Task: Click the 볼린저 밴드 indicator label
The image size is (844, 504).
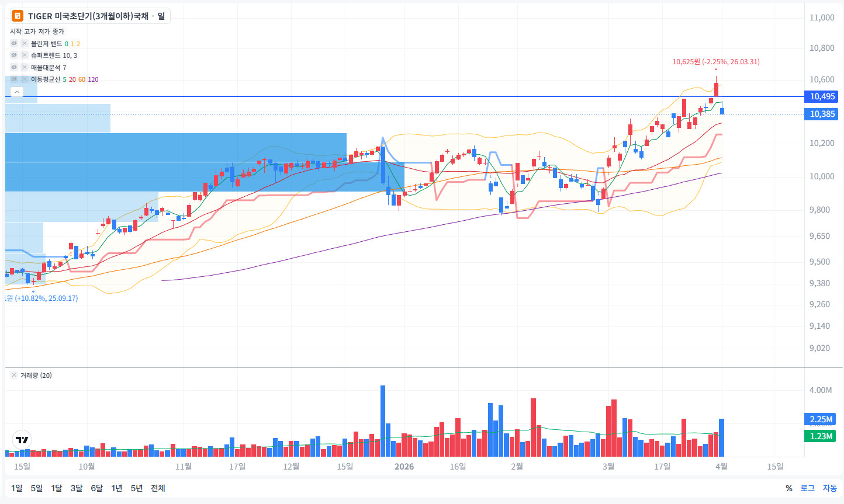Action: click(46, 44)
